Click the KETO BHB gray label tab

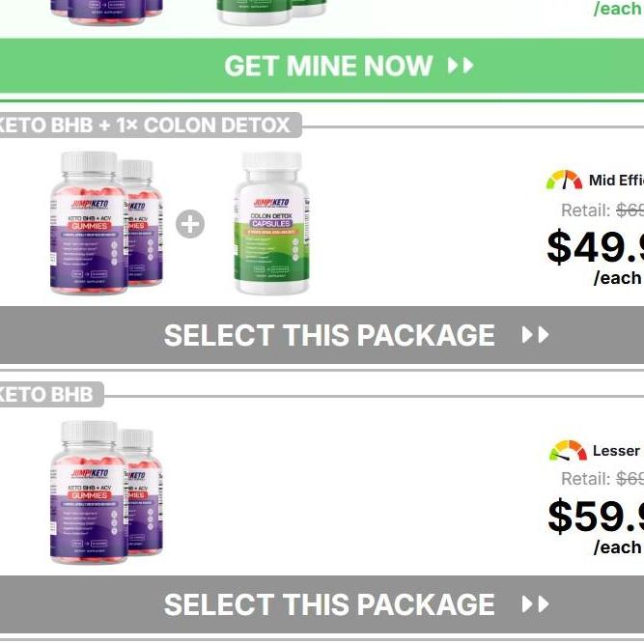46,394
